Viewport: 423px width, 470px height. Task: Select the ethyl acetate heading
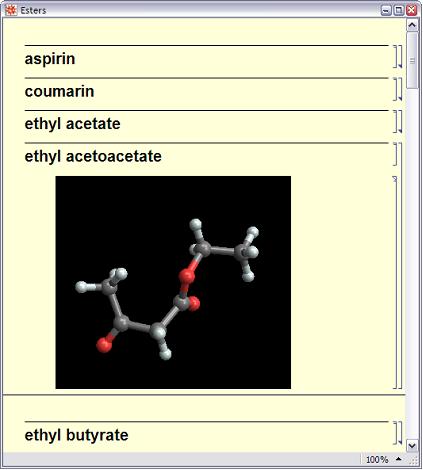[72, 124]
